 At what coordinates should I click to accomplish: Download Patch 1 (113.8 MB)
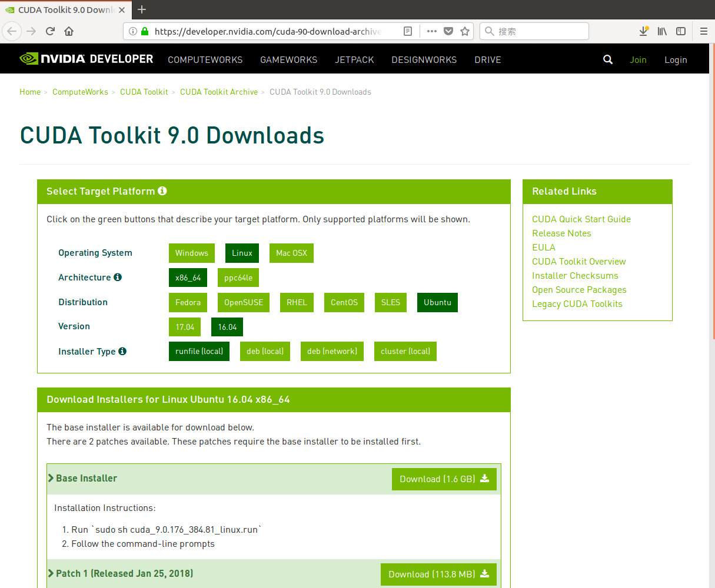(x=438, y=574)
